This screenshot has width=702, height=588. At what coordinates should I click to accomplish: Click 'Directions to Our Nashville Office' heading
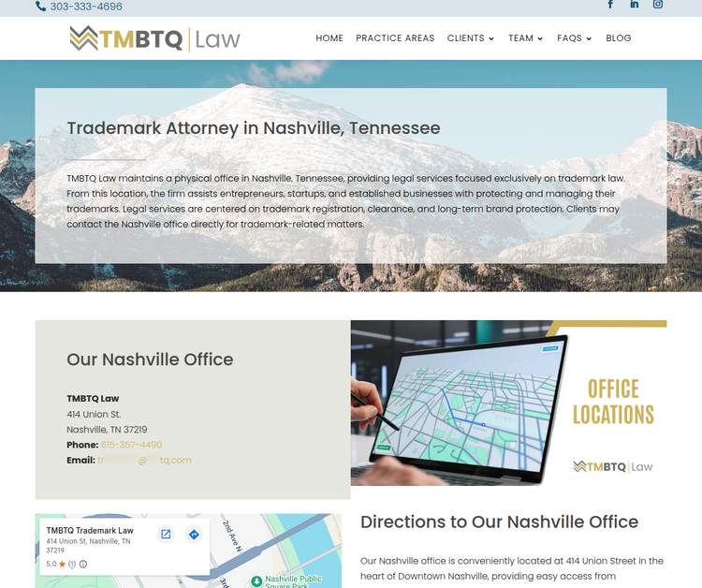499,522
